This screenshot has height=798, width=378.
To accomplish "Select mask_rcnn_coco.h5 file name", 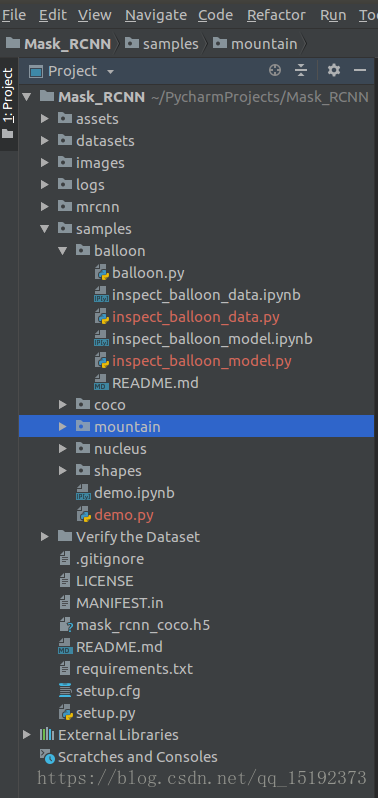I will 143,625.
